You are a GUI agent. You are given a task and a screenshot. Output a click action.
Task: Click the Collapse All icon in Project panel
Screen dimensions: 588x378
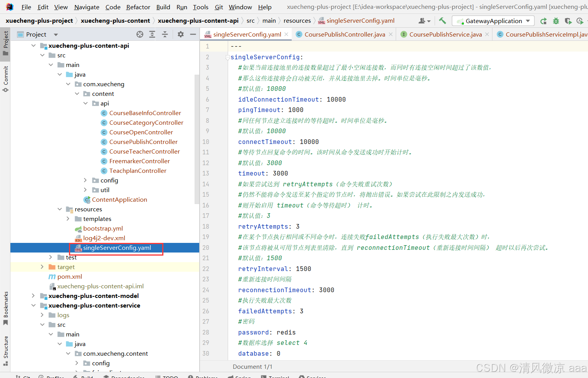pyautogui.click(x=165, y=34)
